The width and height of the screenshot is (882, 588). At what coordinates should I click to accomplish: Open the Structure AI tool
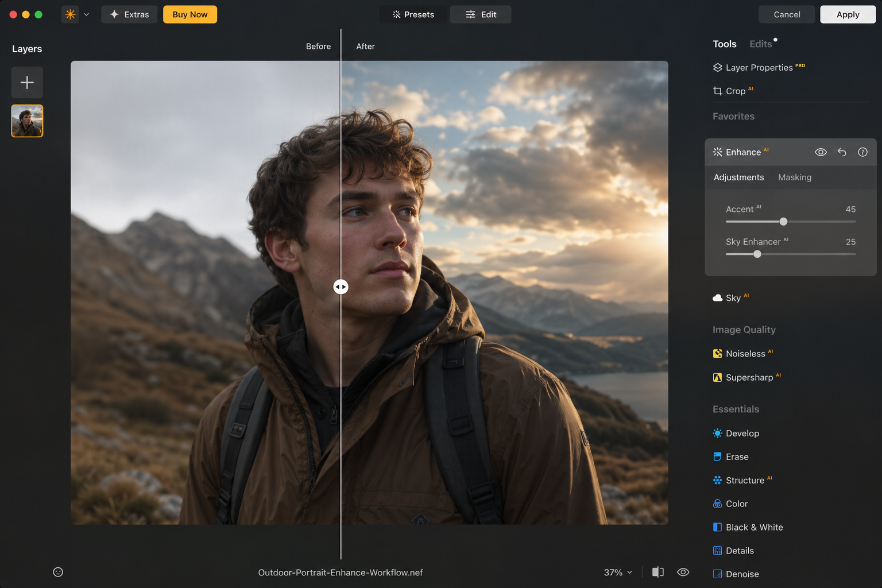744,481
